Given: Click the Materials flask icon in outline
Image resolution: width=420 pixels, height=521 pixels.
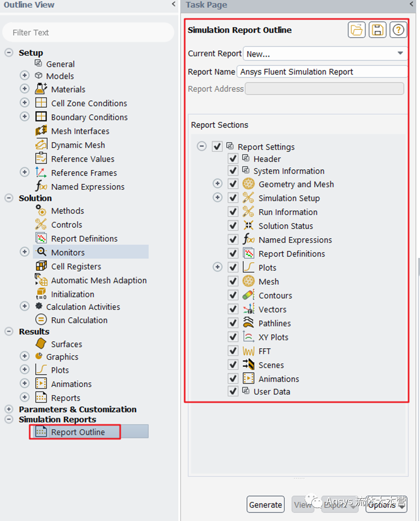Looking at the screenshot, I should click(41, 89).
